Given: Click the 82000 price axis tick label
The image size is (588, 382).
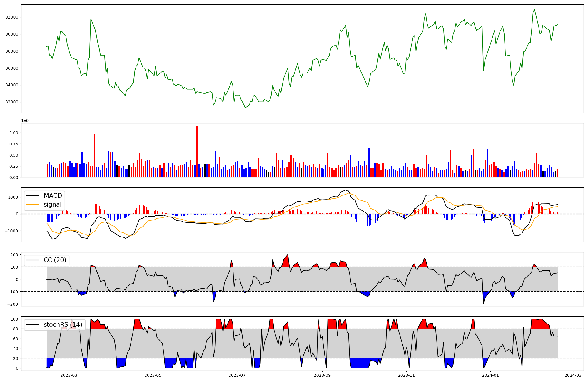Looking at the screenshot, I should pyautogui.click(x=12, y=102).
